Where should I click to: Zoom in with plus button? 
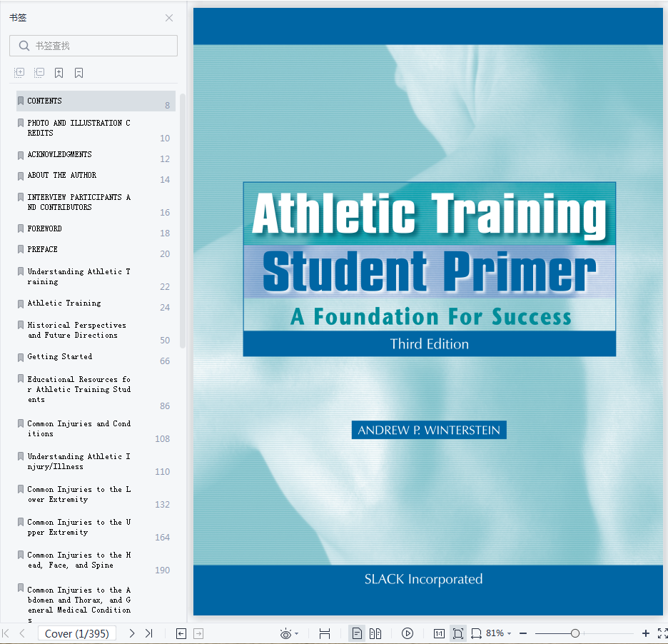[646, 634]
